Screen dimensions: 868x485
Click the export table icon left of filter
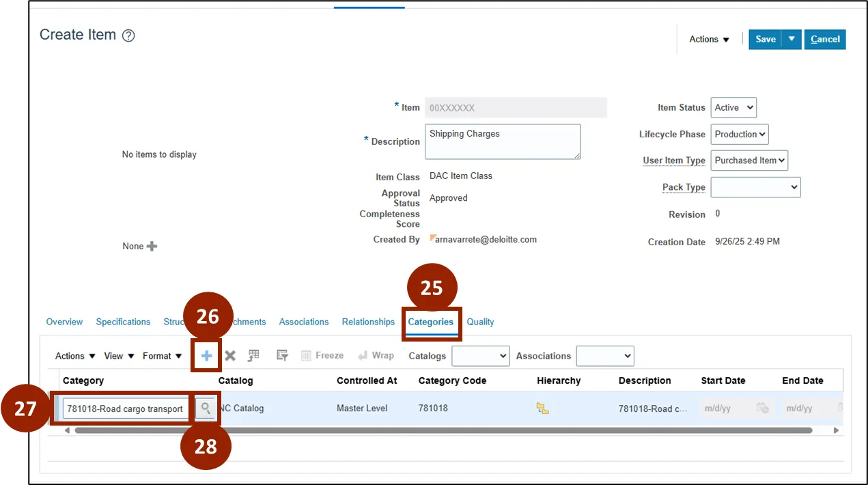pyautogui.click(x=253, y=356)
